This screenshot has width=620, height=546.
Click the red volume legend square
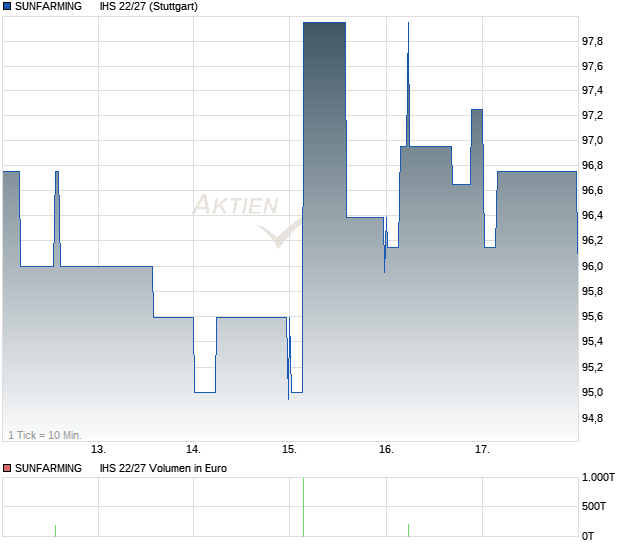coord(7,469)
